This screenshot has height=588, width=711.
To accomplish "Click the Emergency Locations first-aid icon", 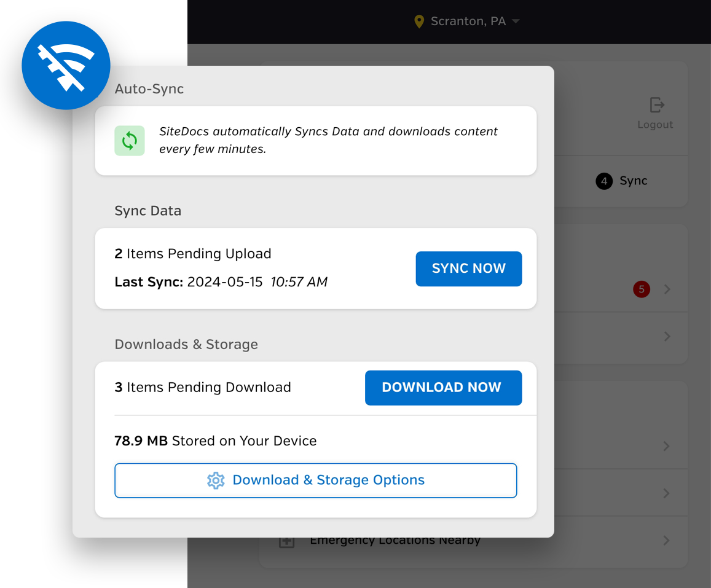I will tap(286, 542).
